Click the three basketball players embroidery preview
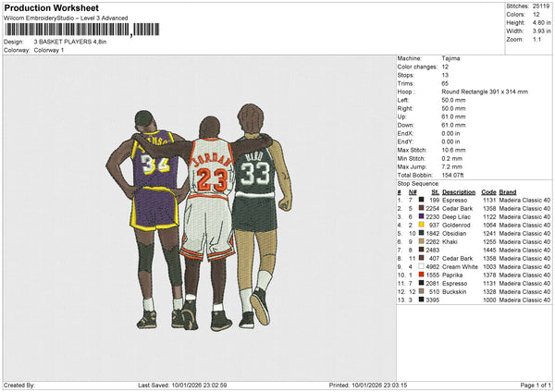 coord(199,217)
